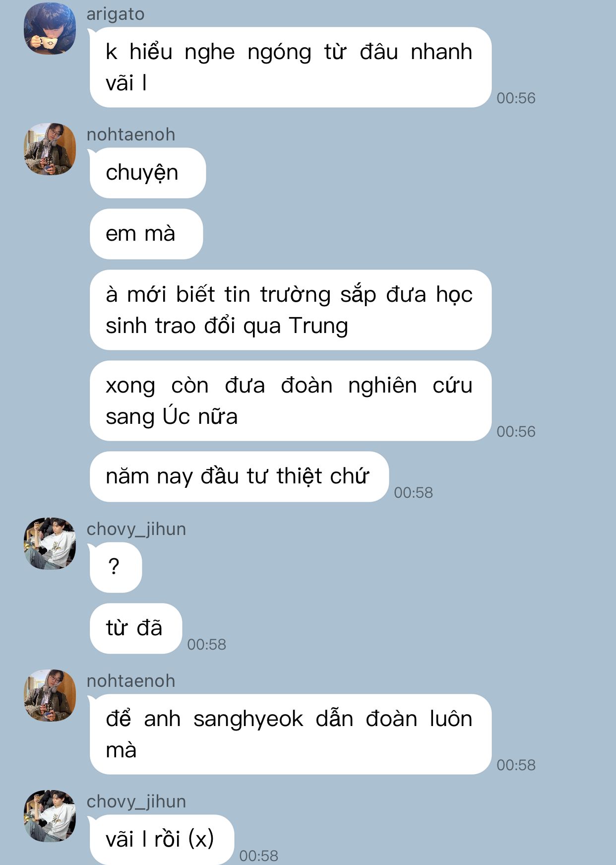Select the 'k hiểu nghe ngóng' message bubble
616x865 pixels.
point(290,67)
